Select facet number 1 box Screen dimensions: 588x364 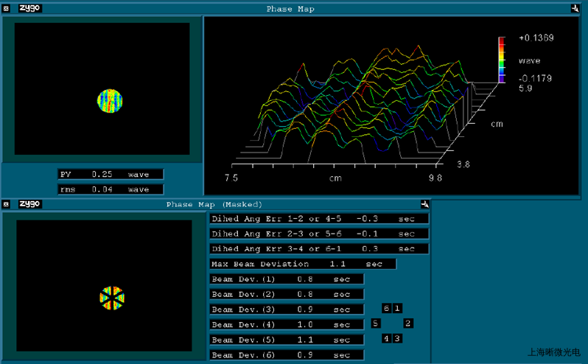pos(397,308)
